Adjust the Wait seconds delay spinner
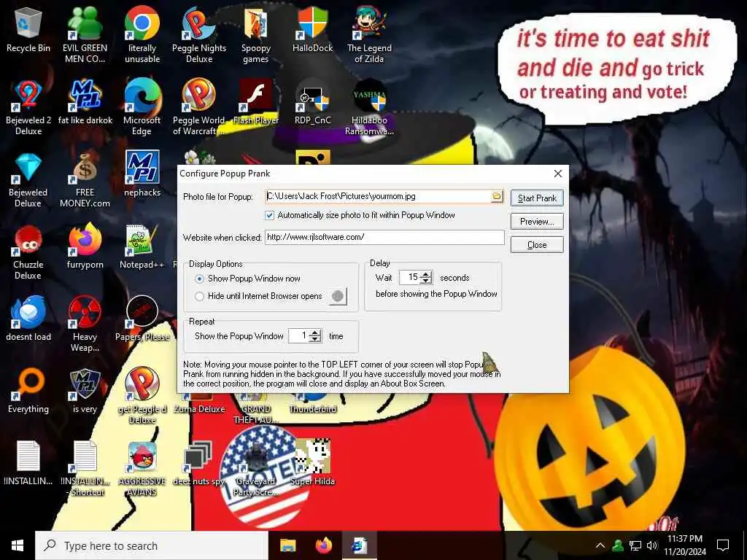Viewport: 747px width, 560px height. 426,278
